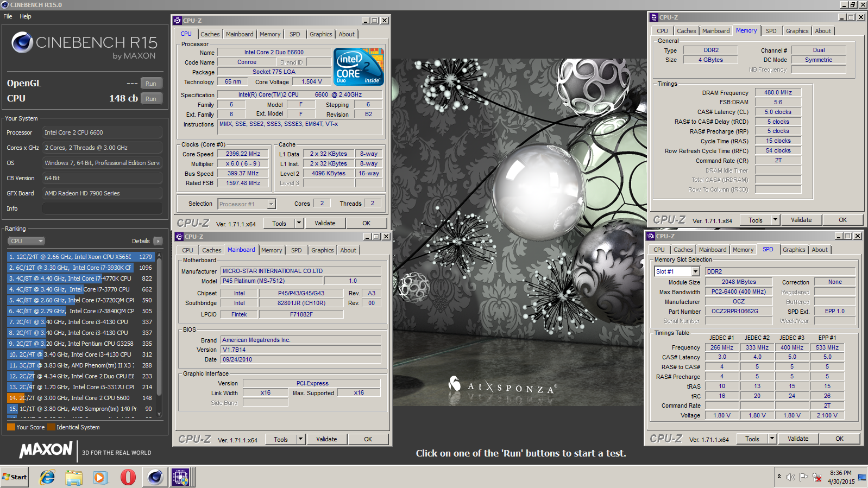Viewport: 868px width, 488px height.
Task: Click the CPU-Z title icon of SPD window
Action: click(x=650, y=236)
